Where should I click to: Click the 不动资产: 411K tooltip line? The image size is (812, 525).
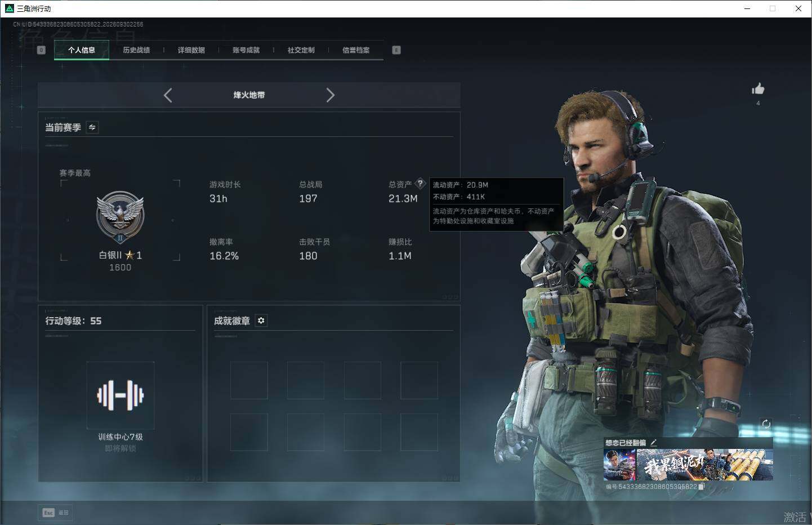(x=459, y=197)
